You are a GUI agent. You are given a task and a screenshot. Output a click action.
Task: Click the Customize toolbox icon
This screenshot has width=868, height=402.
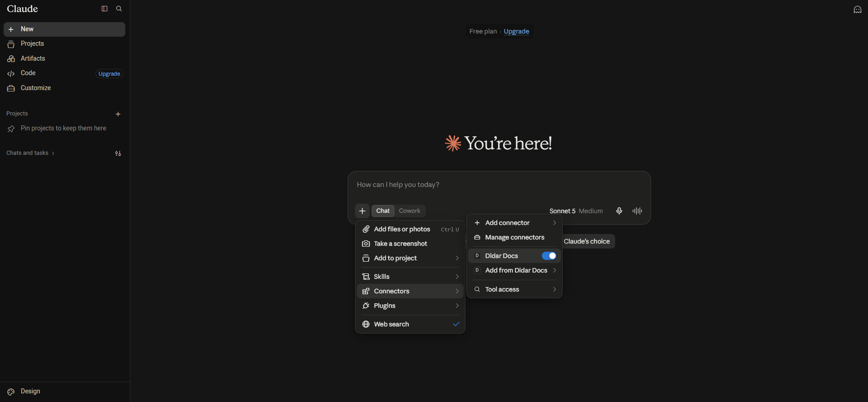coord(11,88)
